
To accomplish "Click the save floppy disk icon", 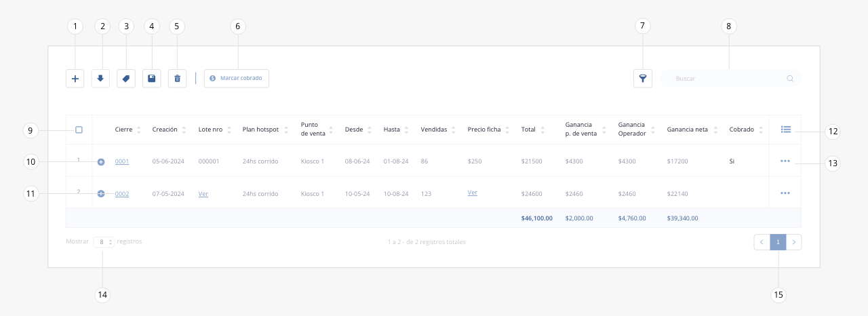I will pos(151,79).
